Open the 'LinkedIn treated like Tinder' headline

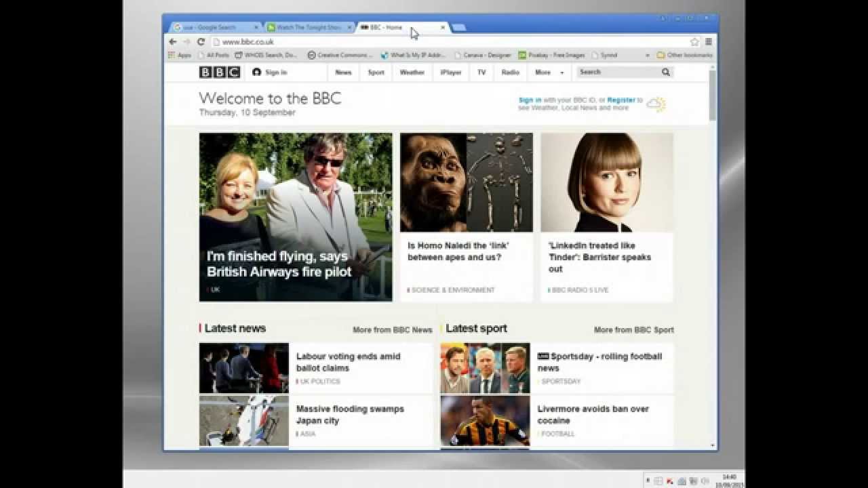point(599,257)
